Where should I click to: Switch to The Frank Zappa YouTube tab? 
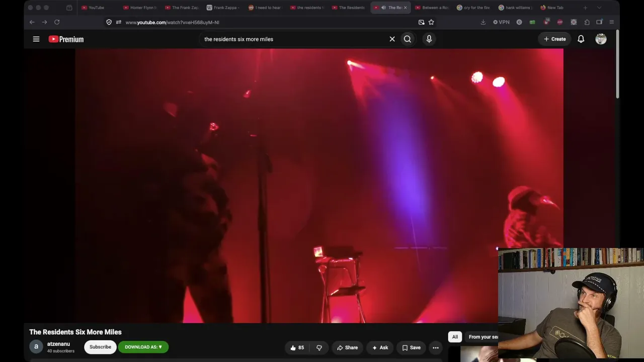tap(182, 8)
